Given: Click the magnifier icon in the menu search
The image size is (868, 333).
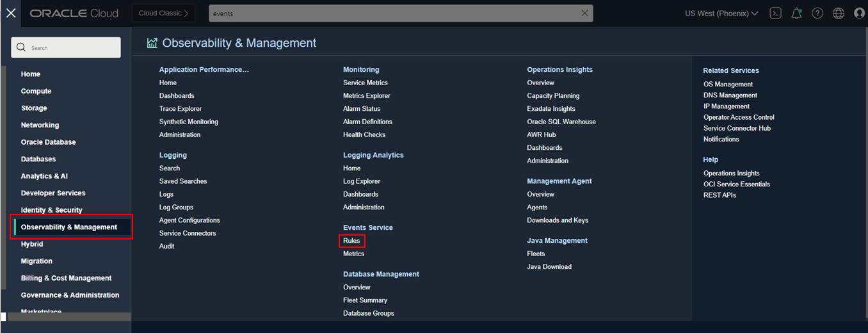Looking at the screenshot, I should (21, 47).
